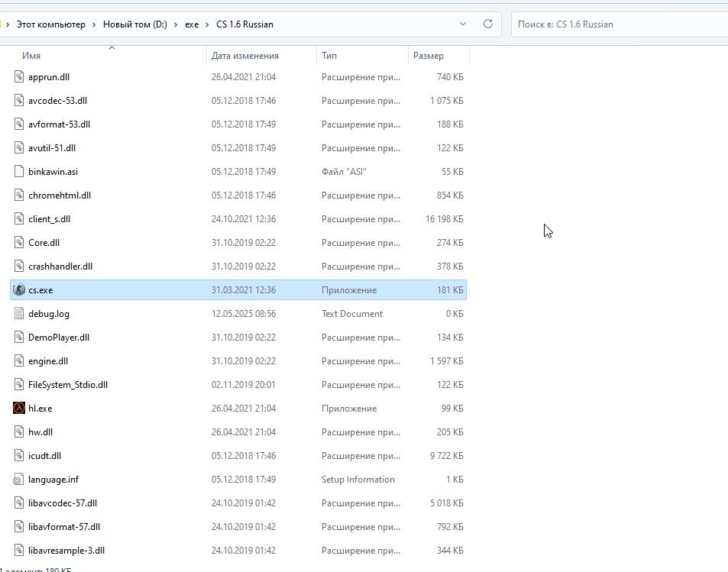Click the libavformat-57.dll file icon
The height and width of the screenshot is (572, 728).
pos(18,526)
